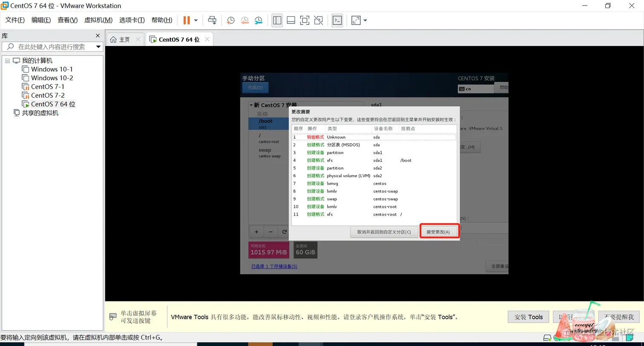Open the power options dropdown beside pause
This screenshot has width=644, height=346.
coord(196,20)
